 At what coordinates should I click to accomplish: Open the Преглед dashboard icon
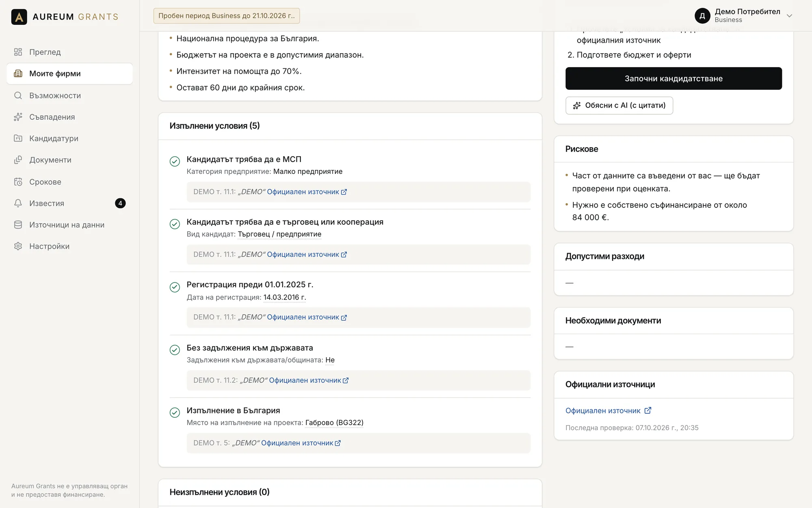(x=18, y=52)
